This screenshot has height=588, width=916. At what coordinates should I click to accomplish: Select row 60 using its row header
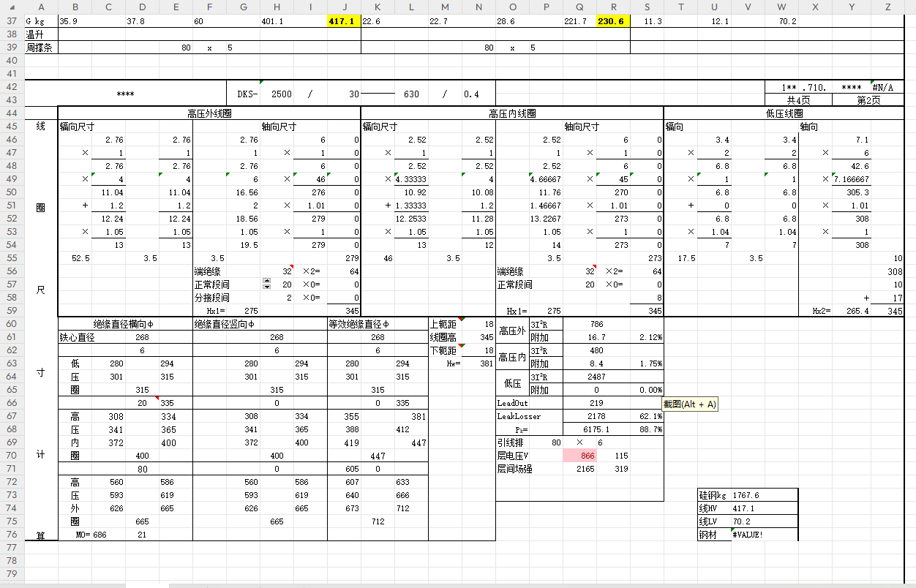12,324
